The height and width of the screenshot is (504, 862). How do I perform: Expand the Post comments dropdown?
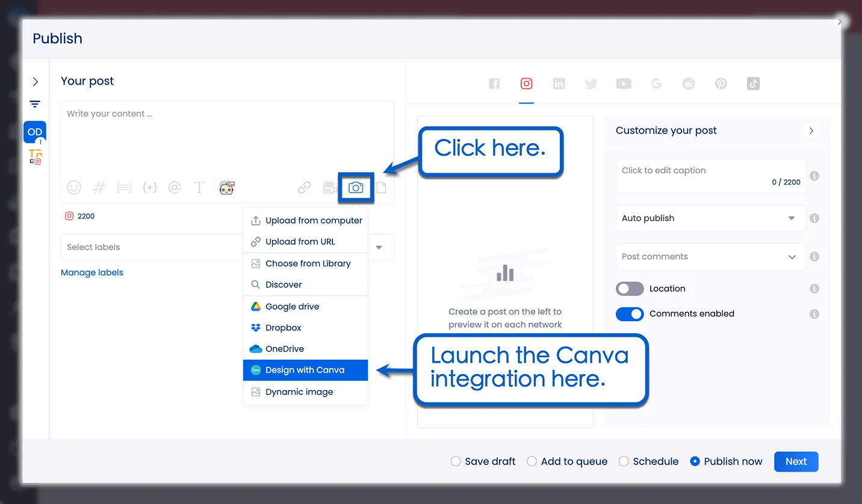click(x=710, y=257)
